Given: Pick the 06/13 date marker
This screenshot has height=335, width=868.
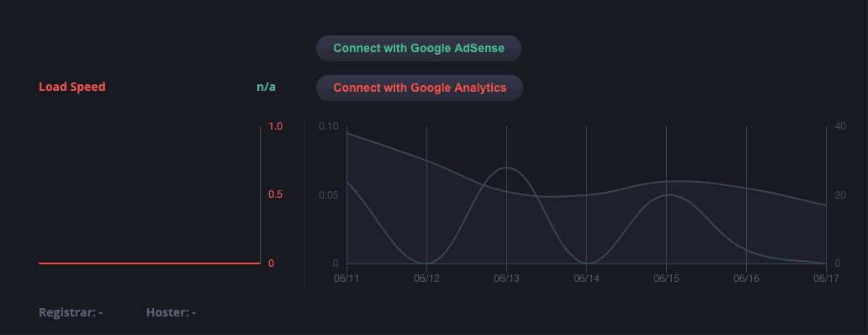Looking at the screenshot, I should point(506,279).
